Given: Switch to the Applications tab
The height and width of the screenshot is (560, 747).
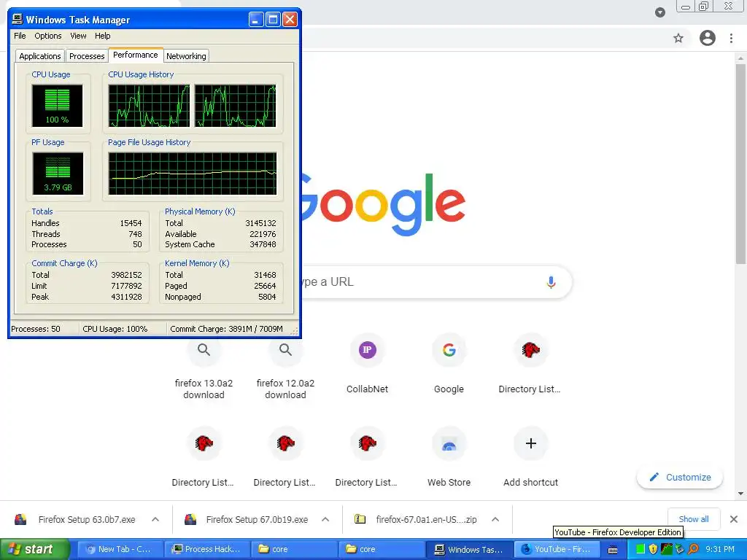Looking at the screenshot, I should pos(40,55).
